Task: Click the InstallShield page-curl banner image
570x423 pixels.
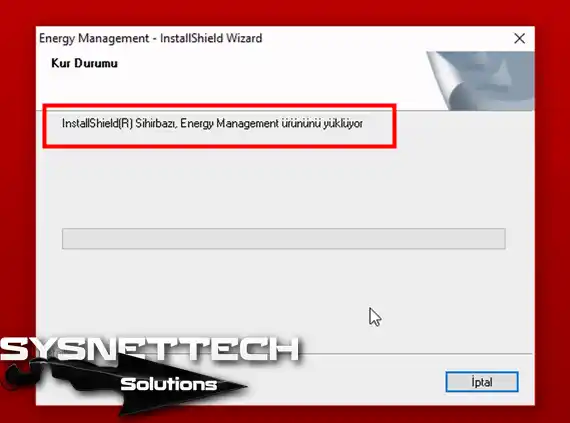Action: [480, 81]
